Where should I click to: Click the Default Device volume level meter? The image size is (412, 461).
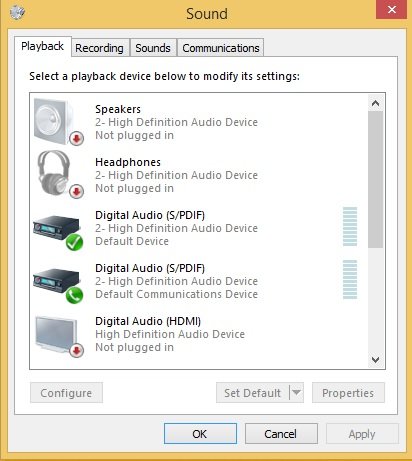[350, 226]
